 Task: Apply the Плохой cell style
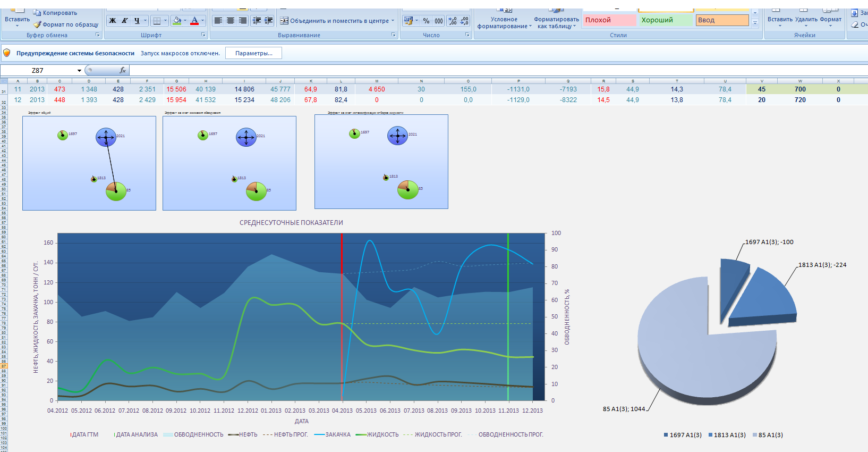tap(609, 20)
